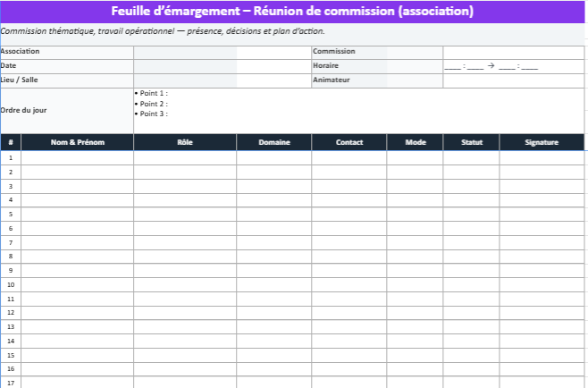Select the empty Commission value cell

click(513, 52)
